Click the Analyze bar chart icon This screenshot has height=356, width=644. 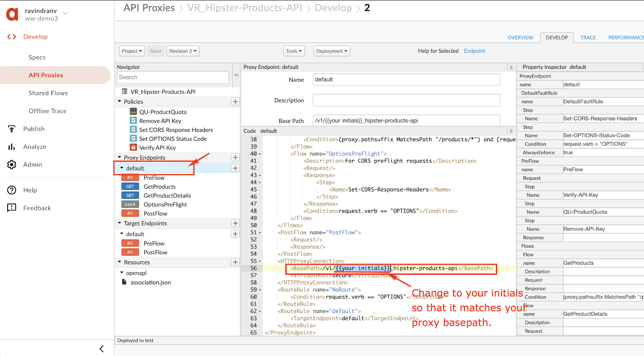point(12,147)
